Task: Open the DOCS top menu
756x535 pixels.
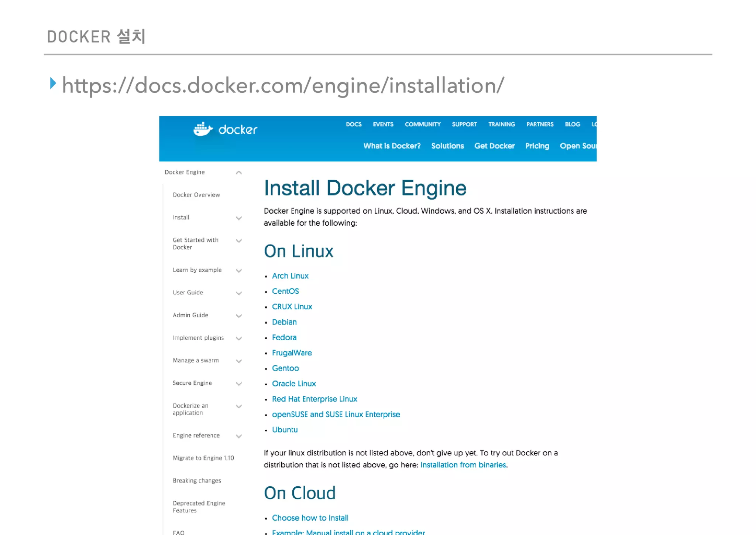Action: (354, 125)
